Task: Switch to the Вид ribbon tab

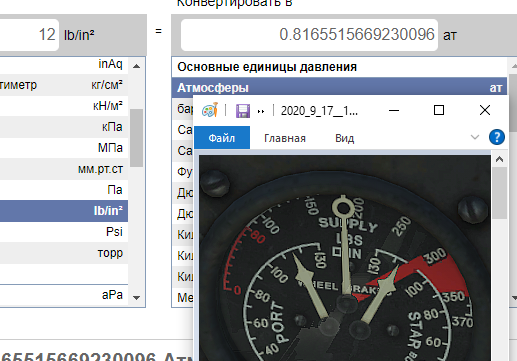Action: (x=344, y=138)
